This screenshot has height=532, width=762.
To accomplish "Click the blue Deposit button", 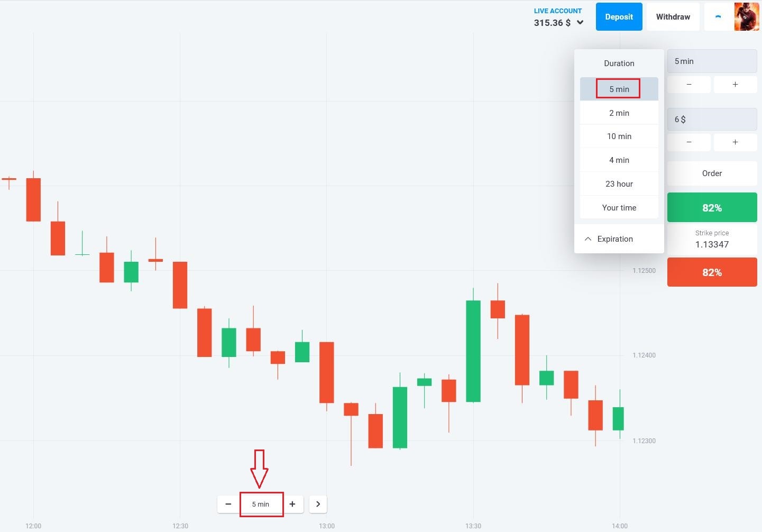I will point(619,17).
